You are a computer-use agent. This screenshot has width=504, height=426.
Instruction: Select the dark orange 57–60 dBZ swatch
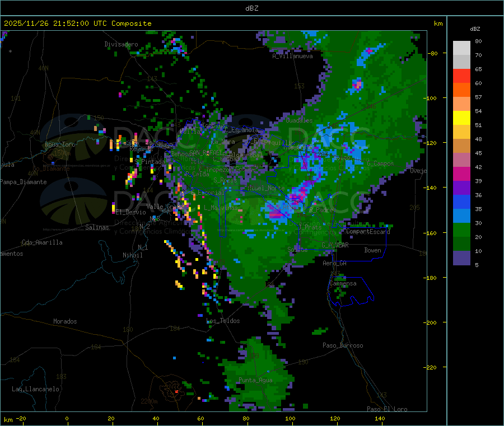point(461,90)
